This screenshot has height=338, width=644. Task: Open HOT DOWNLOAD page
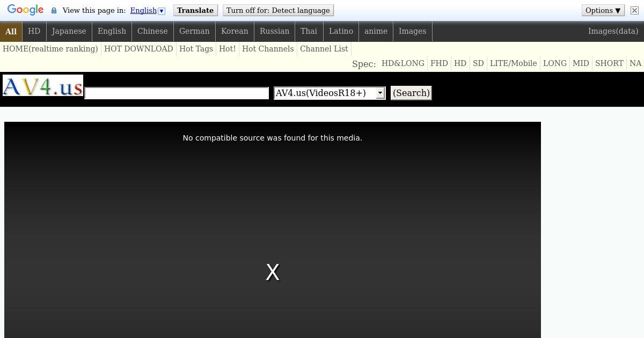click(138, 49)
